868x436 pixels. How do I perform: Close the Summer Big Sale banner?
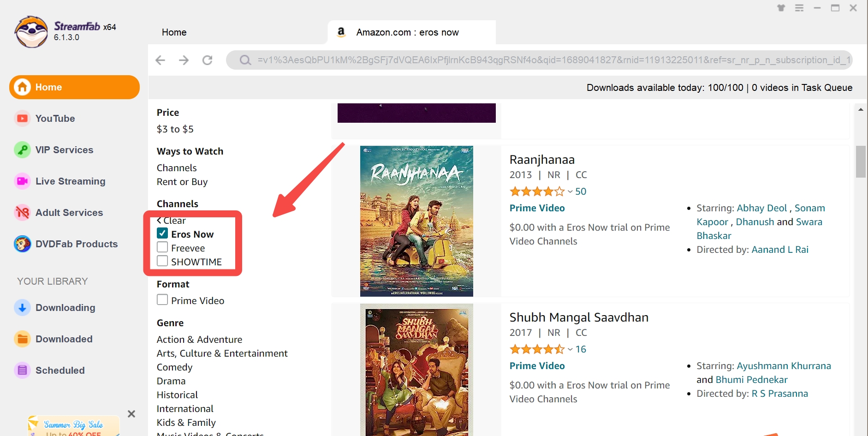(131, 414)
